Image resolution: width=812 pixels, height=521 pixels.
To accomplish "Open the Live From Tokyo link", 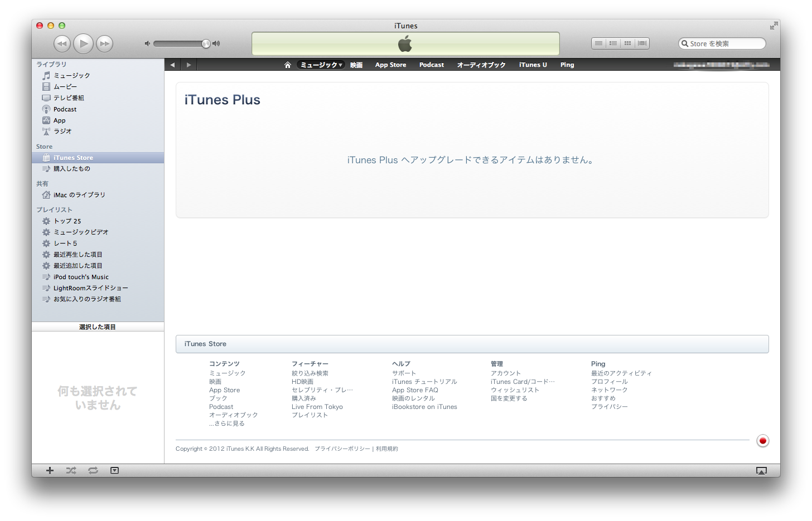I will coord(317,407).
